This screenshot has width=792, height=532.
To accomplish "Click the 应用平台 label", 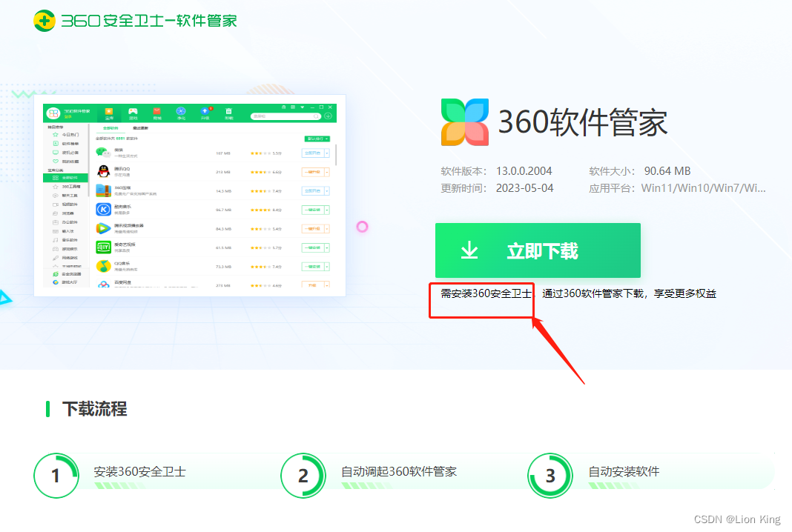I will pos(612,188).
